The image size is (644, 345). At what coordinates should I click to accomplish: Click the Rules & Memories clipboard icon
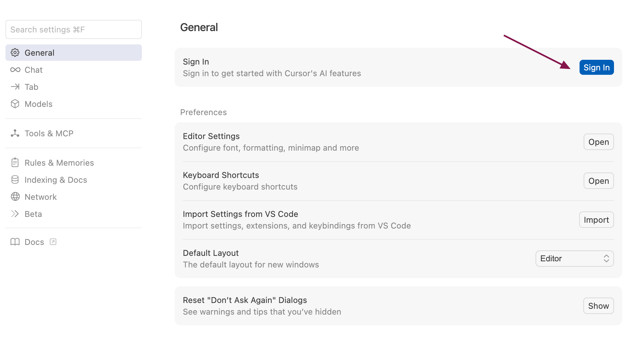15,163
